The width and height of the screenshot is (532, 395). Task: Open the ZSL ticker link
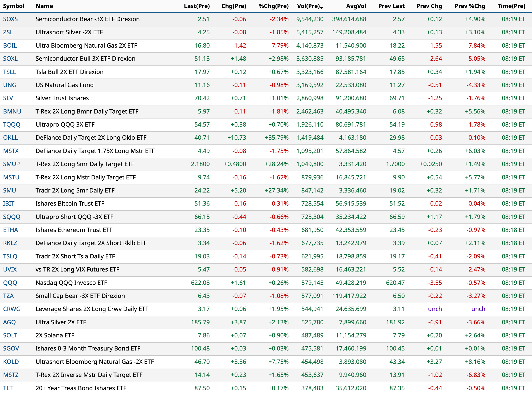click(8, 32)
